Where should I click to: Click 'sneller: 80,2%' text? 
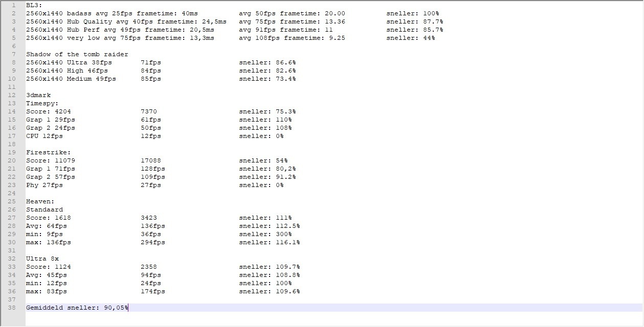pyautogui.click(x=268, y=169)
